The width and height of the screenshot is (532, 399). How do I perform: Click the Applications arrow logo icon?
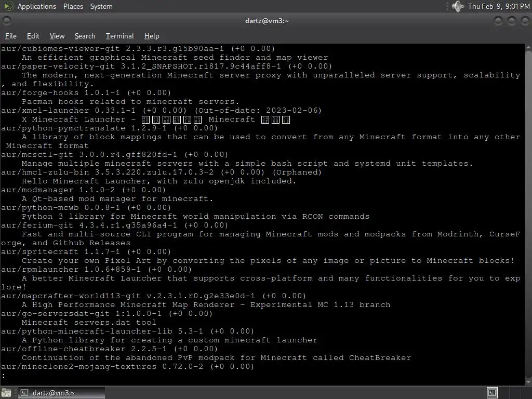[x=9, y=6]
